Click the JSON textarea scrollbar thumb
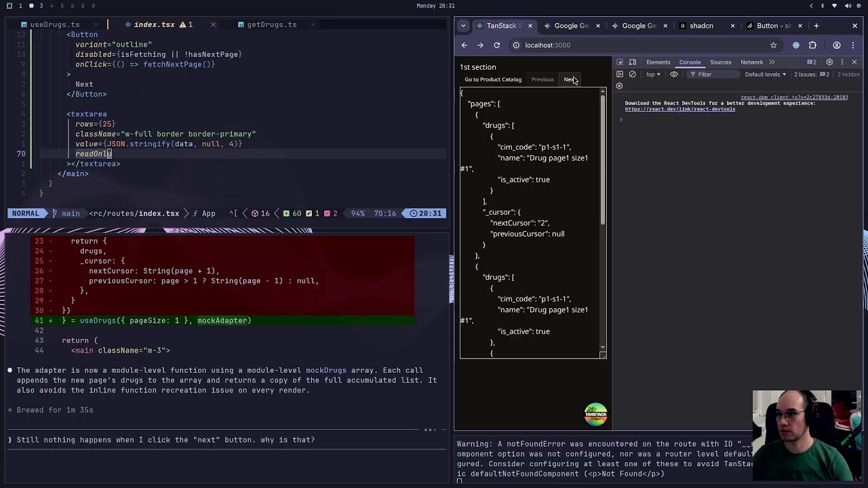The height and width of the screenshot is (488, 868). point(602,160)
